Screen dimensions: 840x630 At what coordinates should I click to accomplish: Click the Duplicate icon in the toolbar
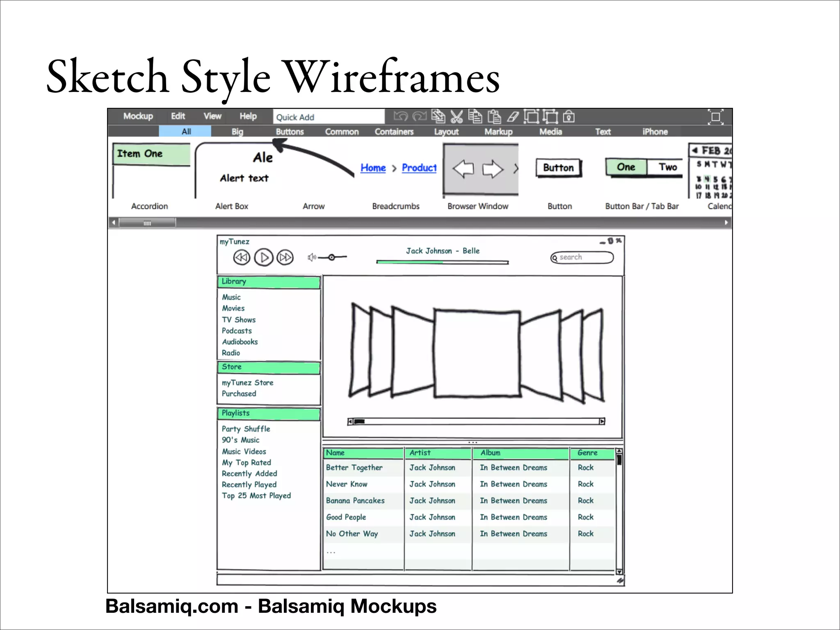pyautogui.click(x=438, y=117)
